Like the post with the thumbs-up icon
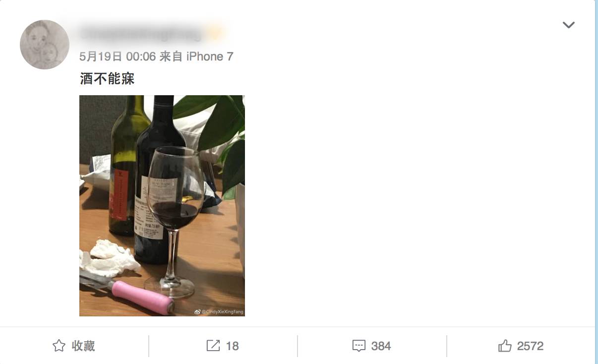Image resolution: width=598 pixels, height=364 pixels. pyautogui.click(x=505, y=346)
